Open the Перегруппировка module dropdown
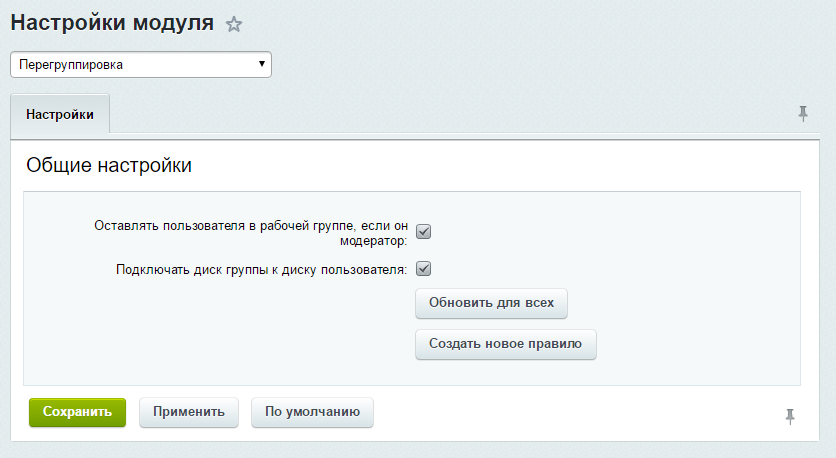The height and width of the screenshot is (458, 836). (x=140, y=65)
